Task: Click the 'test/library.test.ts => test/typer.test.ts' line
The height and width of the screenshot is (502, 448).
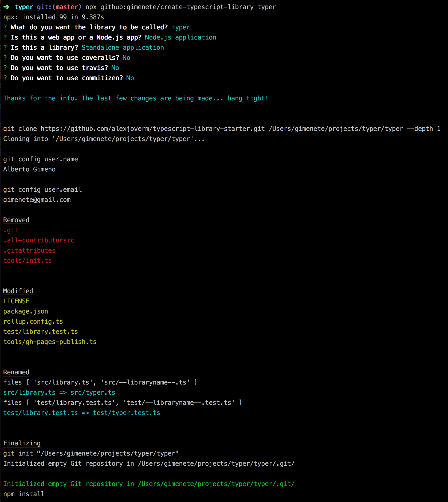Action: click(82, 413)
